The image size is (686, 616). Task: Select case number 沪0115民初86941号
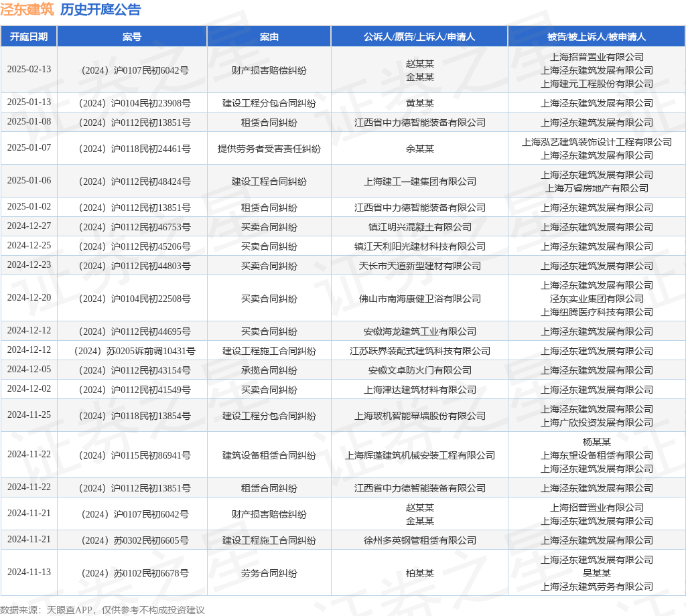tap(135, 455)
